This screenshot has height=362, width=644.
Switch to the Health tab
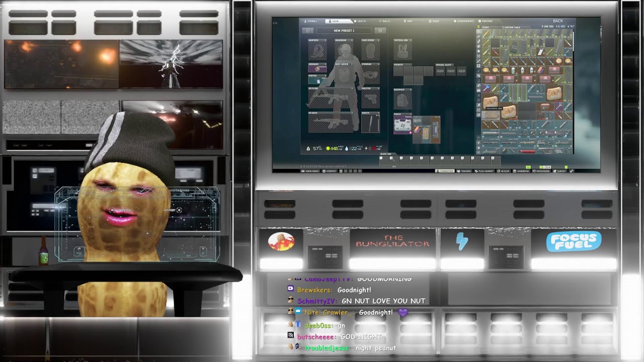tap(360, 21)
